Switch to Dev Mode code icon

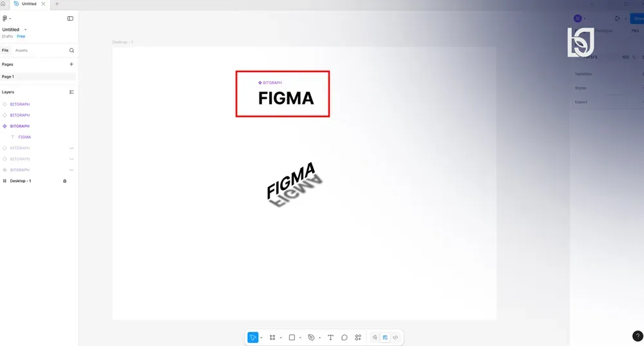click(x=395, y=338)
